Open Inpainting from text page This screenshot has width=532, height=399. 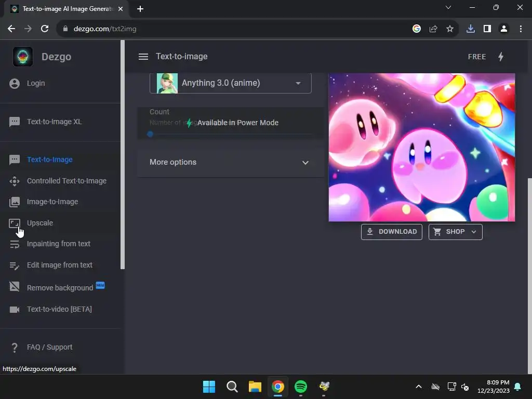tap(58, 244)
